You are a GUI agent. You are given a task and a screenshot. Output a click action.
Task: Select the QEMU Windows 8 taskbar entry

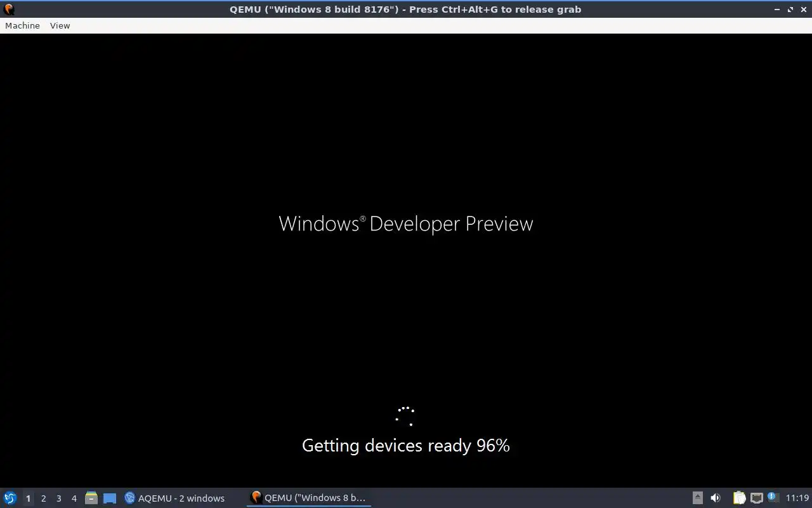(x=309, y=498)
